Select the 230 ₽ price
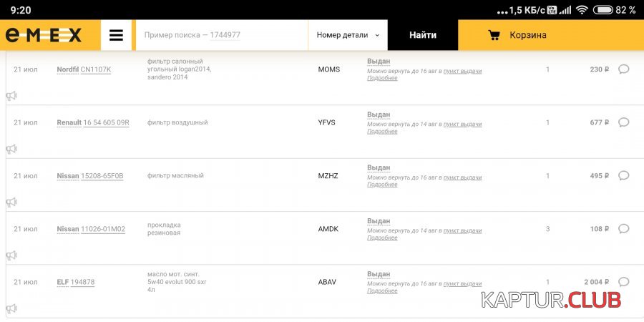Viewport: 644px width, 322px height. point(599,69)
